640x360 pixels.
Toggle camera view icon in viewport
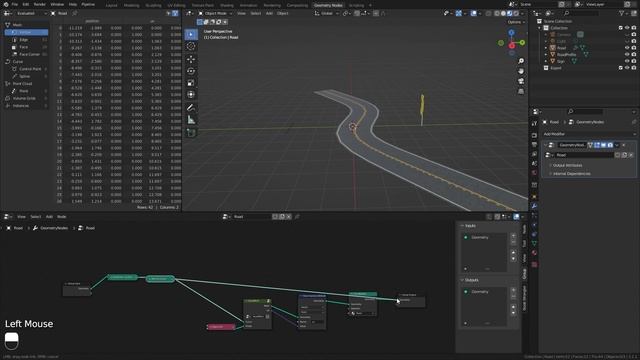point(521,81)
